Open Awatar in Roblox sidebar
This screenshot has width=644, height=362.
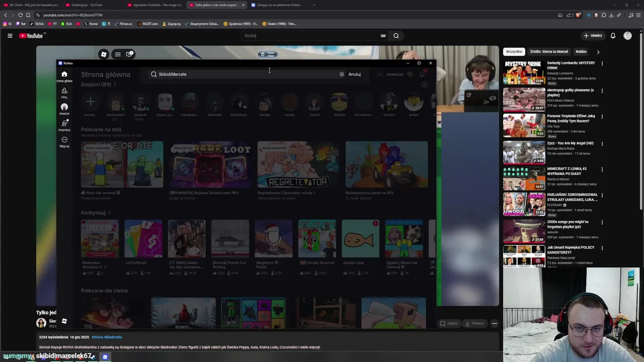[x=64, y=110]
